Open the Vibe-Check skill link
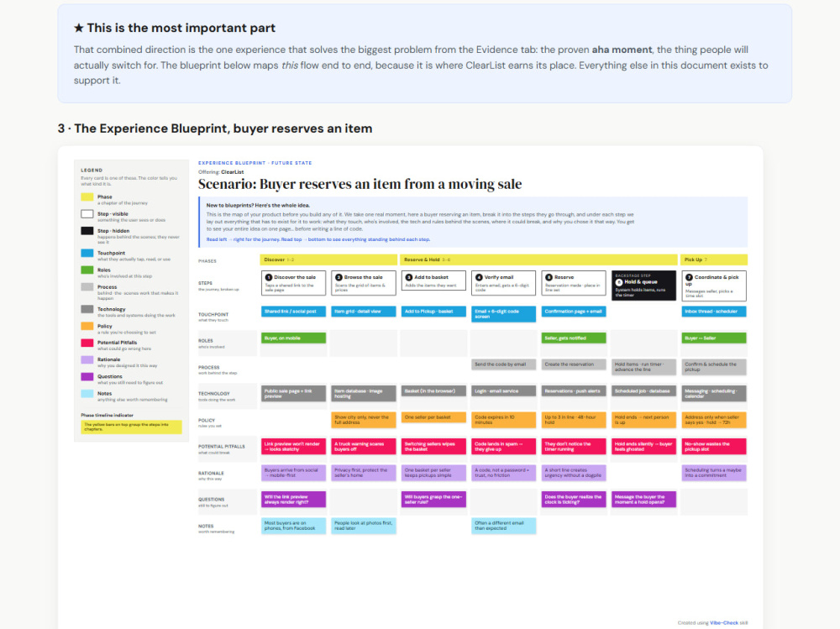 pos(724,622)
